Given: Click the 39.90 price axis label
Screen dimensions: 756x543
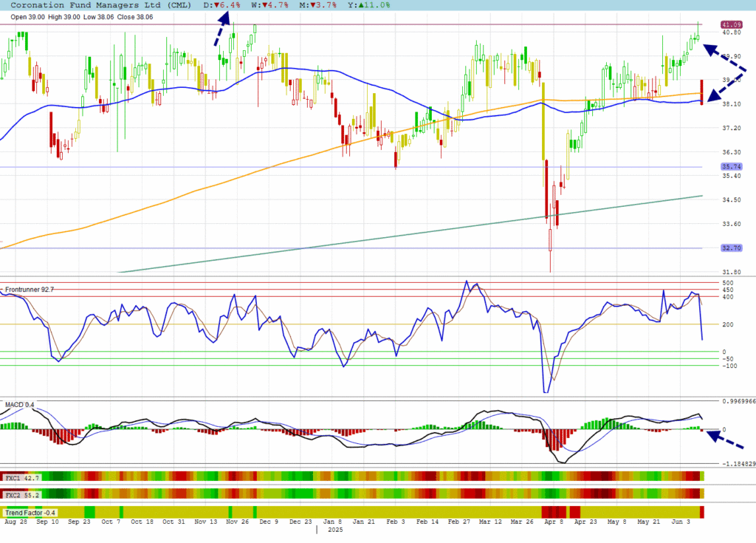Looking at the screenshot, I should pyautogui.click(x=732, y=56).
